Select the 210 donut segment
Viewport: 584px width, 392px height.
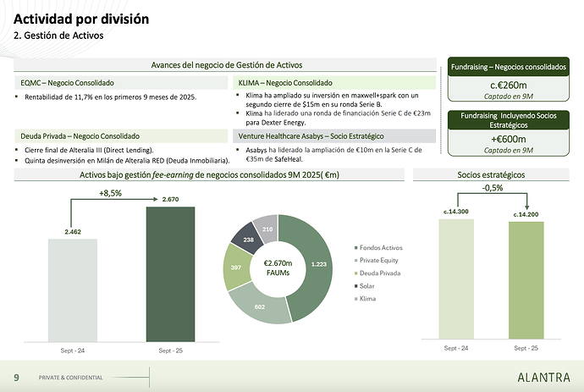coord(267,228)
